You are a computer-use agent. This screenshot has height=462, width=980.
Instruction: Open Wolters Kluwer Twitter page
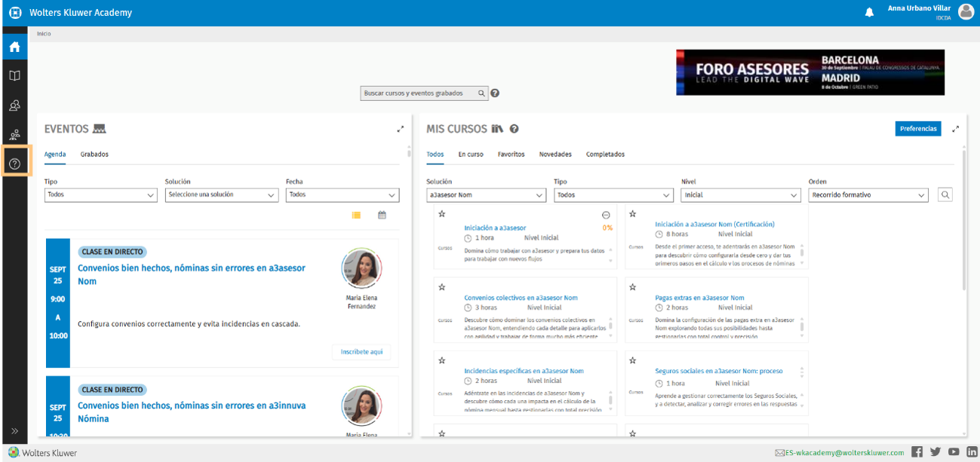[935, 452]
